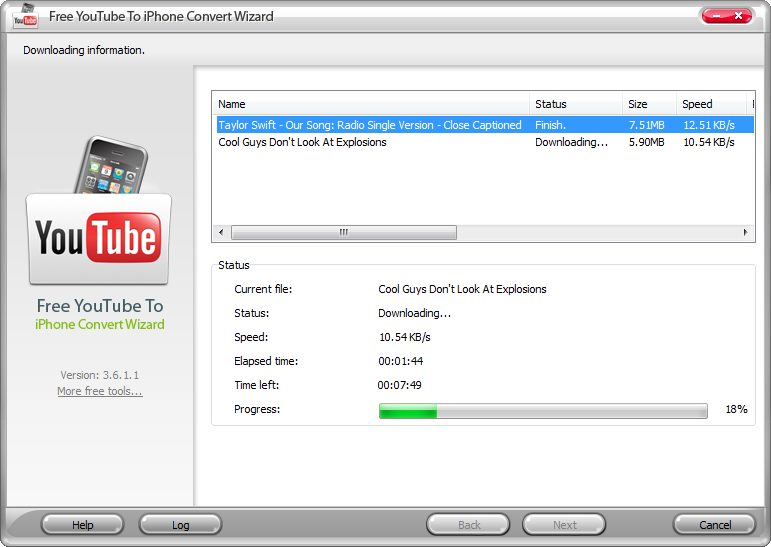
Task: Click the 18% progress percentage
Action: pyautogui.click(x=736, y=409)
